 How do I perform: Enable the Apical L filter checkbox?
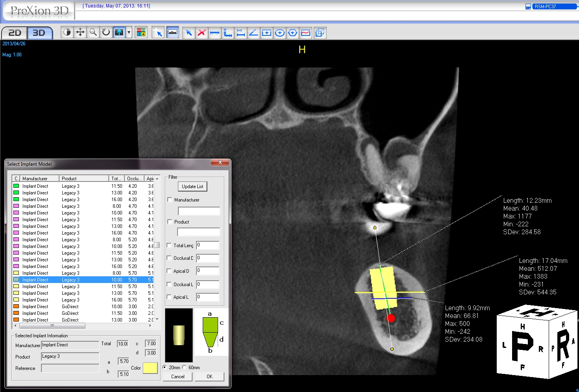[x=169, y=297]
